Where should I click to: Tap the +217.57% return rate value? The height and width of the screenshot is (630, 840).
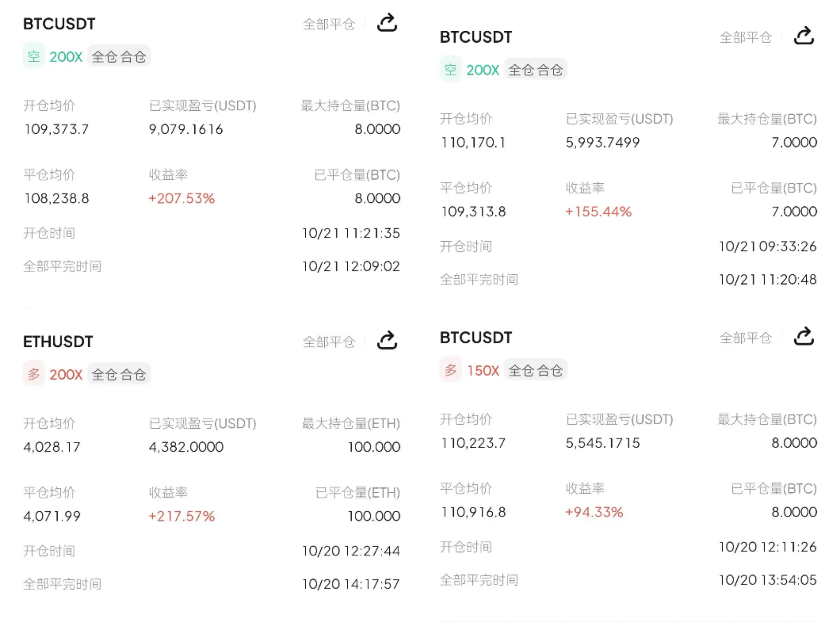(182, 516)
